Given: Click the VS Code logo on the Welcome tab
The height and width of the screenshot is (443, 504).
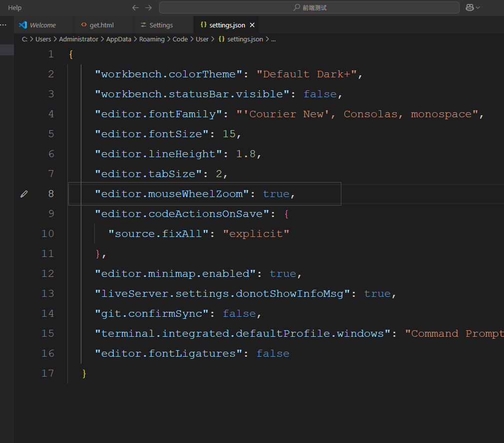Looking at the screenshot, I should pyautogui.click(x=23, y=25).
